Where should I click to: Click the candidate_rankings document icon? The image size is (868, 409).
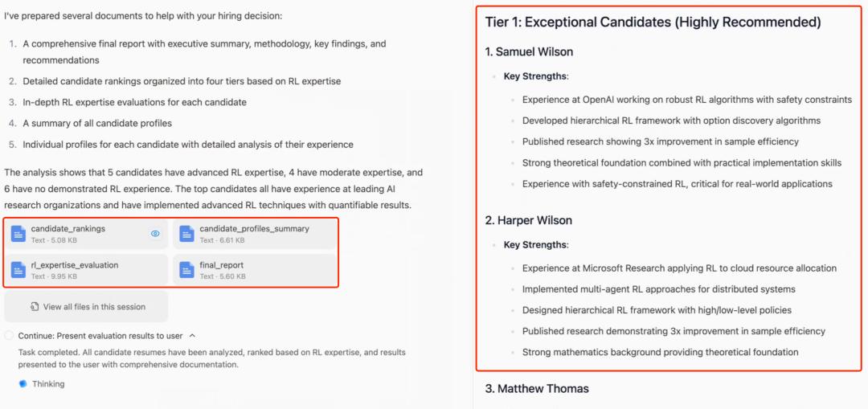pyautogui.click(x=18, y=234)
